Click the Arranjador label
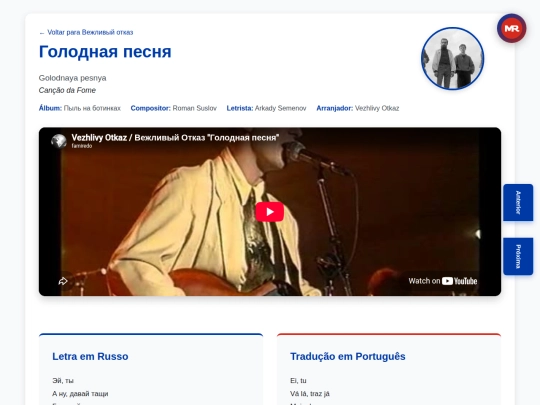The width and height of the screenshot is (540, 405). point(335,108)
